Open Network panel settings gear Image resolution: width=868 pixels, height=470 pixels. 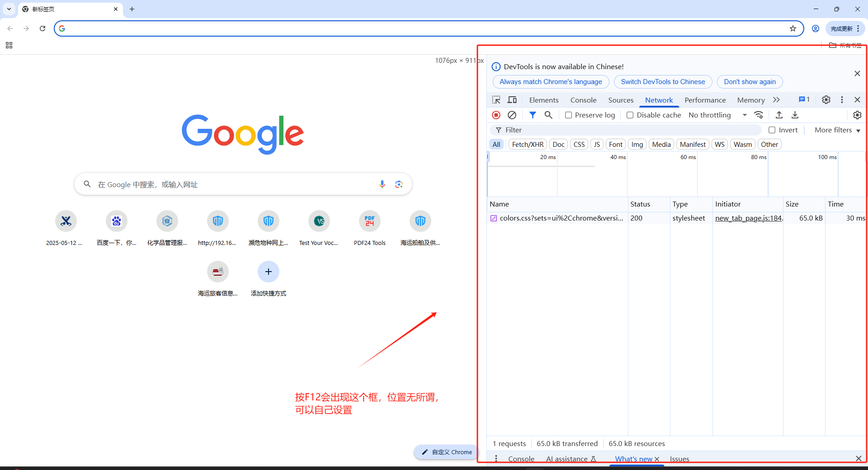click(x=857, y=115)
